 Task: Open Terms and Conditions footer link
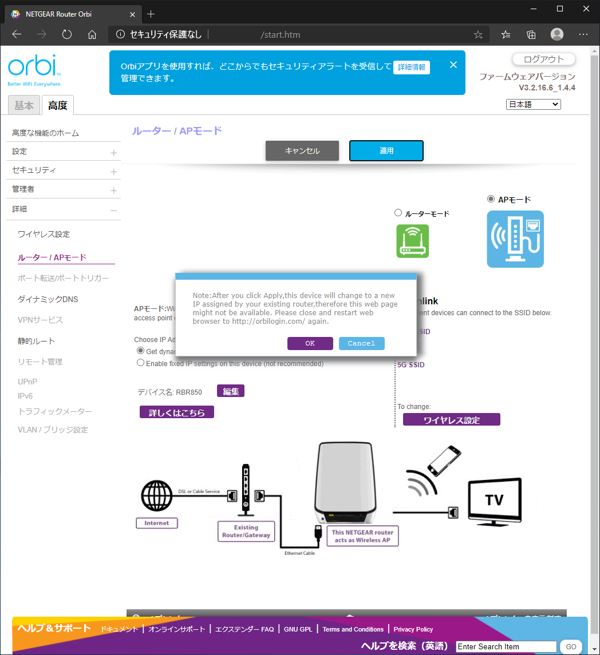353,629
